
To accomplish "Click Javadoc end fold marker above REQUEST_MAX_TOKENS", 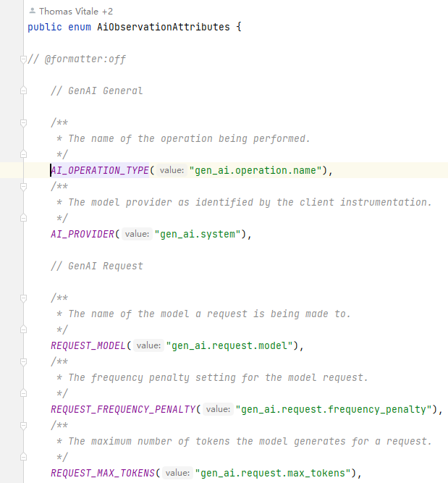I will click(23, 457).
